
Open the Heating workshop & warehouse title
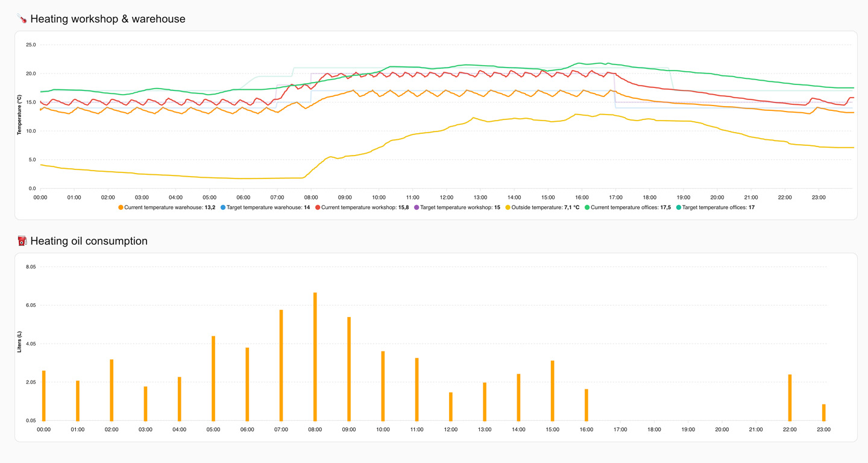click(x=107, y=19)
